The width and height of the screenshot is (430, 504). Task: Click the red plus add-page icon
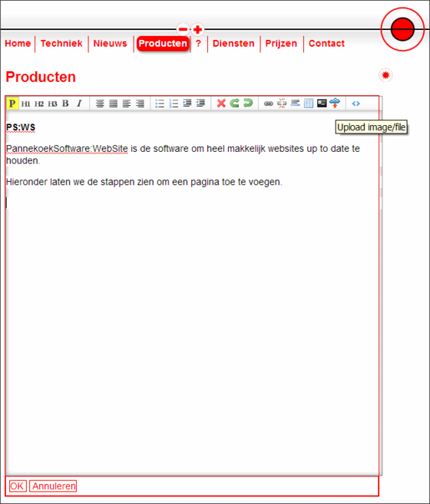point(197,30)
